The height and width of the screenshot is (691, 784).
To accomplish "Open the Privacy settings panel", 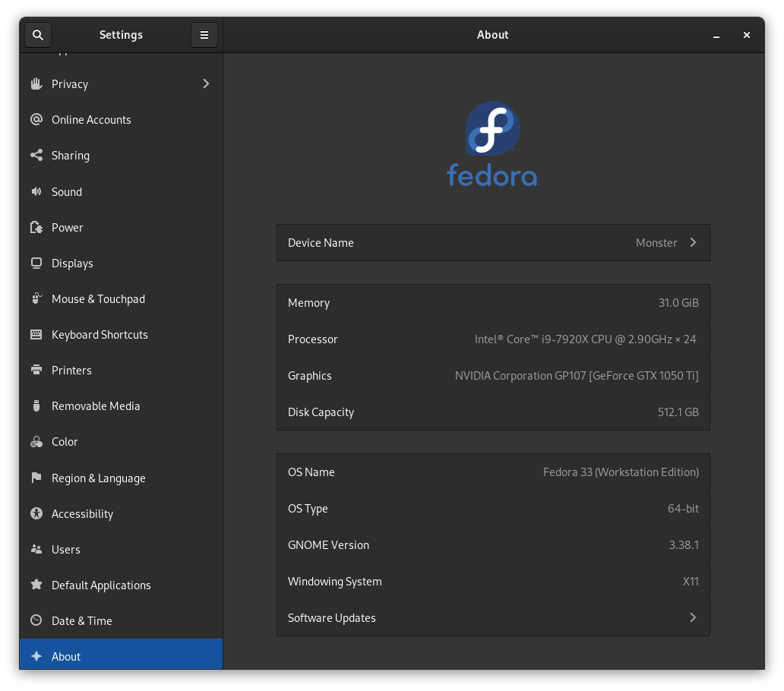I will (x=121, y=84).
